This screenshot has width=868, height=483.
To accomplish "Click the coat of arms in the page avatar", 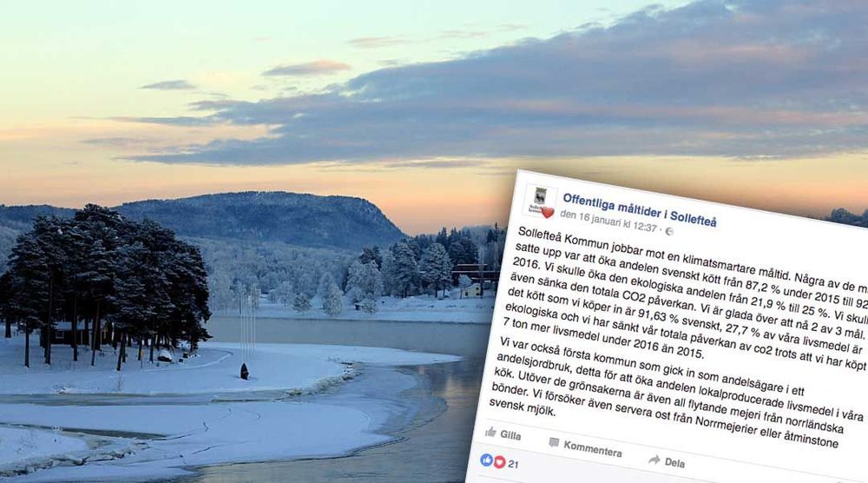I will 540,195.
